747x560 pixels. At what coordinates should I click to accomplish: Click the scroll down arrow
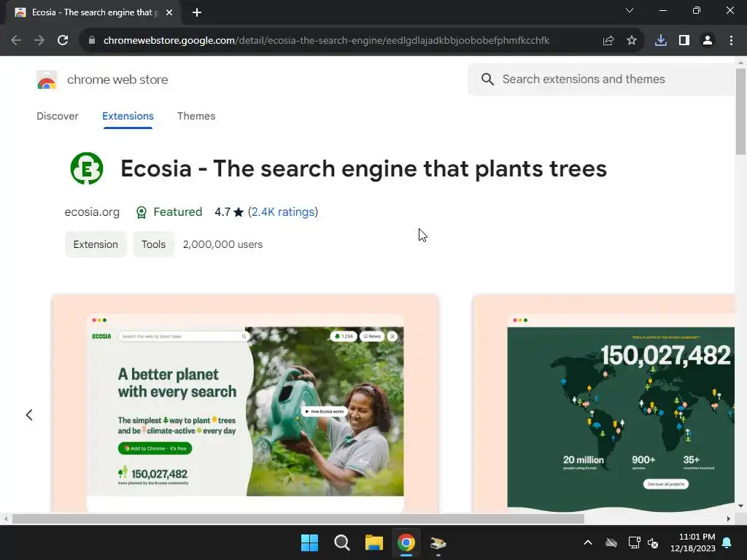740,506
